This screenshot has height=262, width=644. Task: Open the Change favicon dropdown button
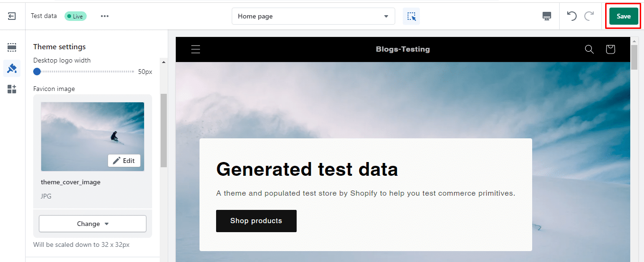pyautogui.click(x=92, y=224)
